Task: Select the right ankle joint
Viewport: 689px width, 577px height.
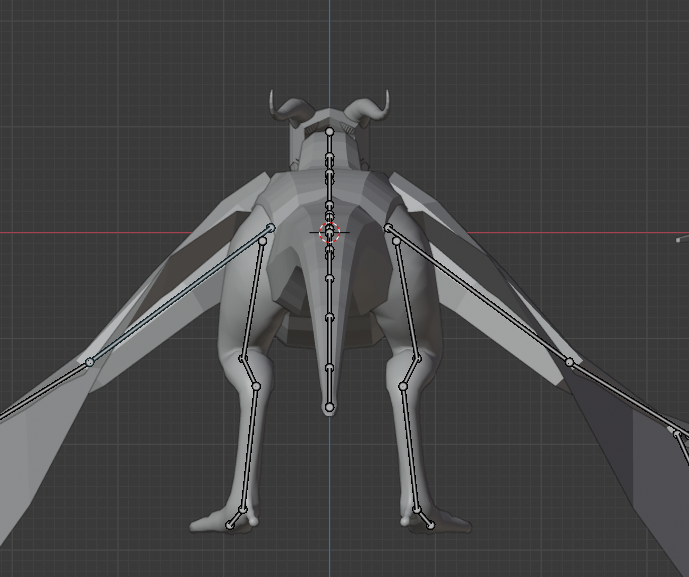Action: [x=417, y=510]
